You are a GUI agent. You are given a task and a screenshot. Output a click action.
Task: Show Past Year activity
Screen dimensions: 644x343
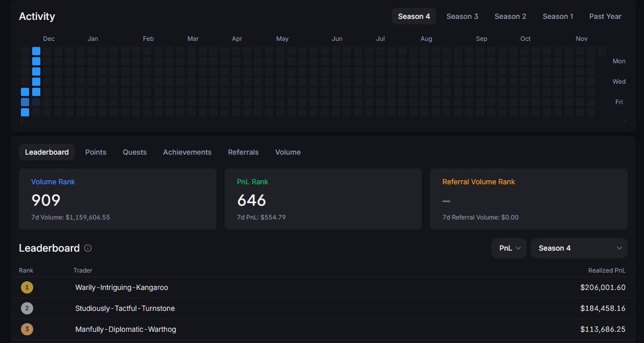(605, 16)
